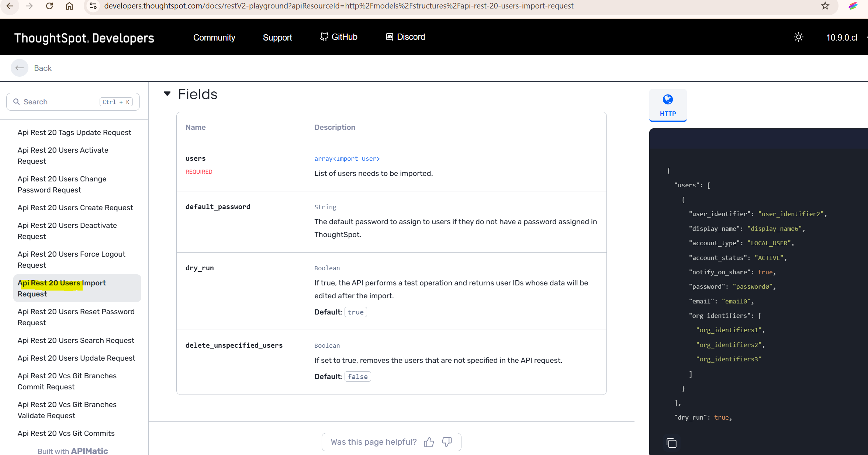868x455 pixels.
Task: Copy the code sample with copy icon
Action: pos(672,443)
